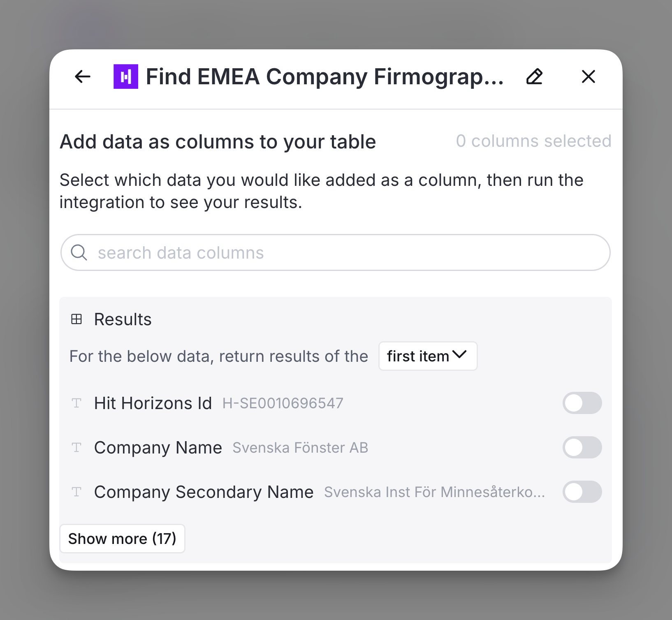Select the Company Name row label

click(158, 447)
